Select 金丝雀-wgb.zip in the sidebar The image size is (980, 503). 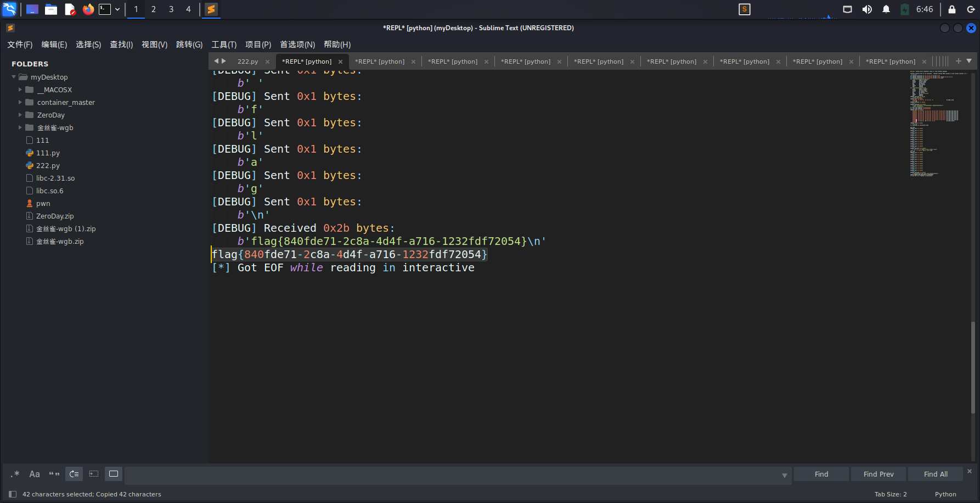[59, 241]
